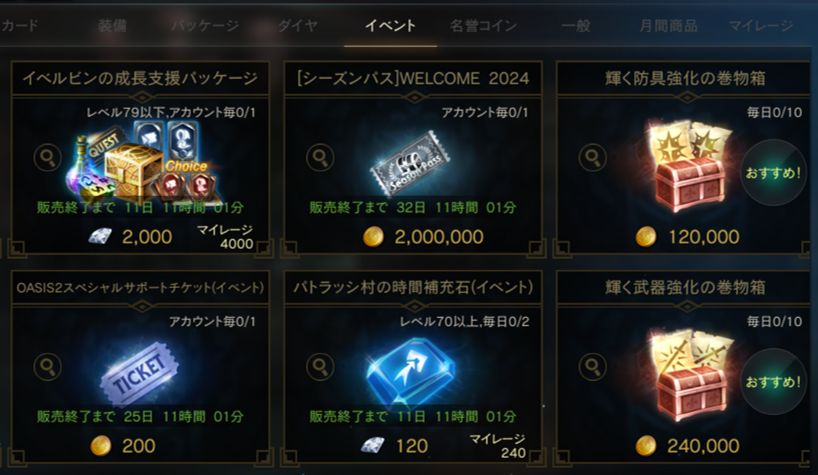Click おすすめ! badge on weapon scroll box
818x475 pixels.
pos(773,382)
